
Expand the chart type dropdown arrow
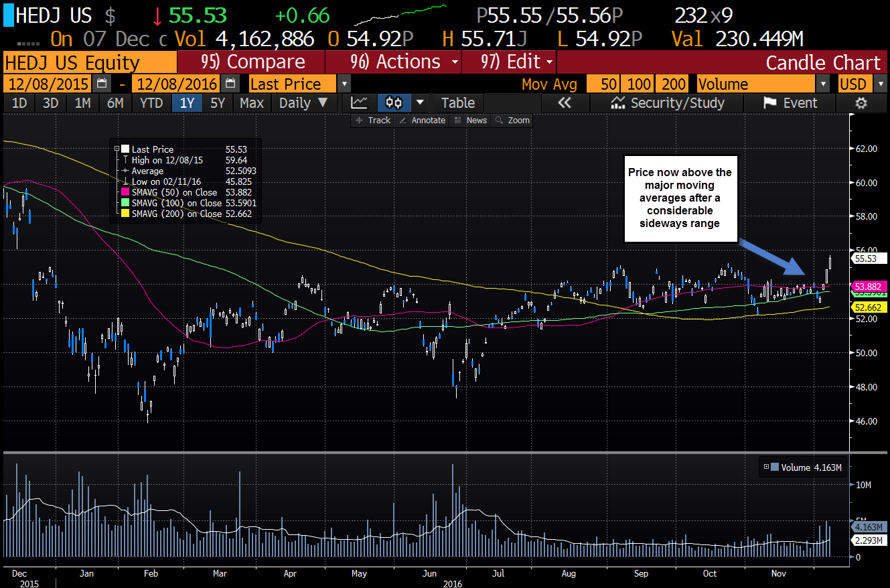coord(420,103)
